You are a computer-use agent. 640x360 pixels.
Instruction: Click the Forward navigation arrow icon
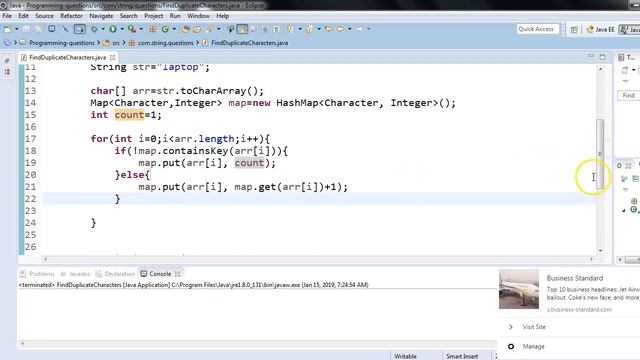click(x=359, y=29)
